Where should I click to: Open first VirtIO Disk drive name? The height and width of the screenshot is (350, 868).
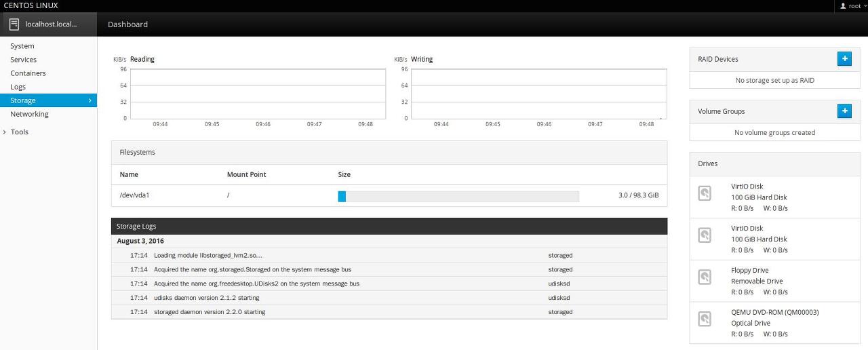[x=747, y=187]
